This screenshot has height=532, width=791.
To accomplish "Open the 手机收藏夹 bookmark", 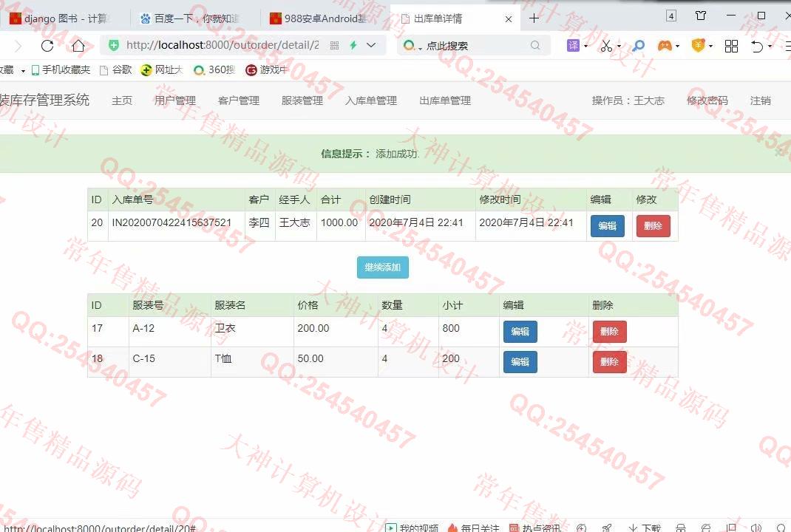I will click(x=61, y=69).
